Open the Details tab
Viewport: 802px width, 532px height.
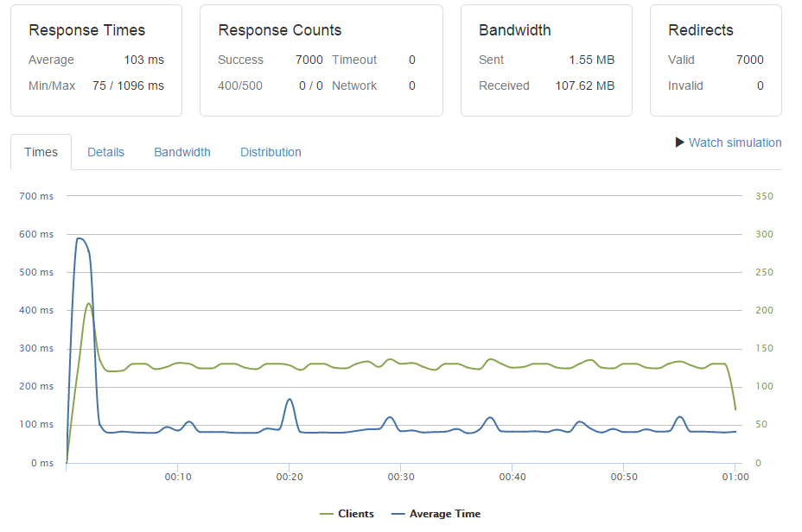click(x=105, y=152)
